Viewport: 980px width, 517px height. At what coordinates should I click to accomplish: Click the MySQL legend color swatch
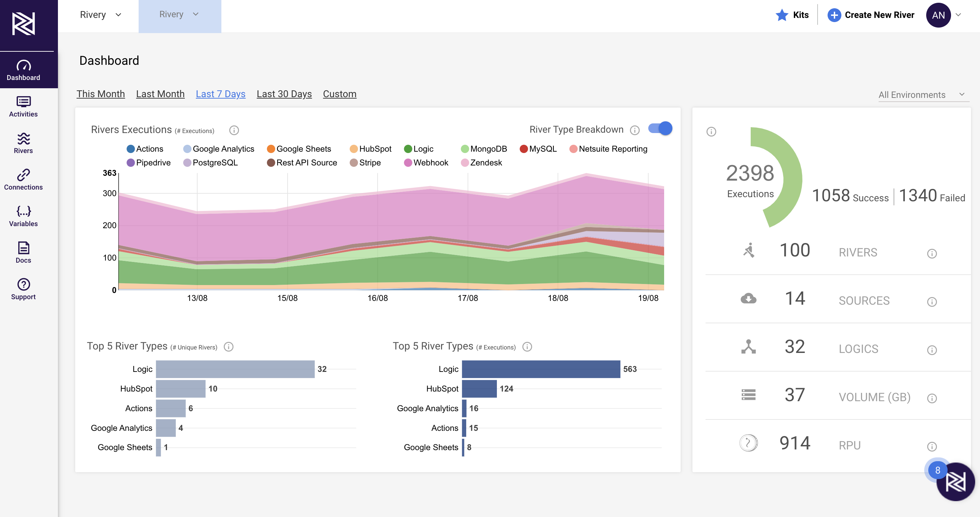click(x=523, y=149)
